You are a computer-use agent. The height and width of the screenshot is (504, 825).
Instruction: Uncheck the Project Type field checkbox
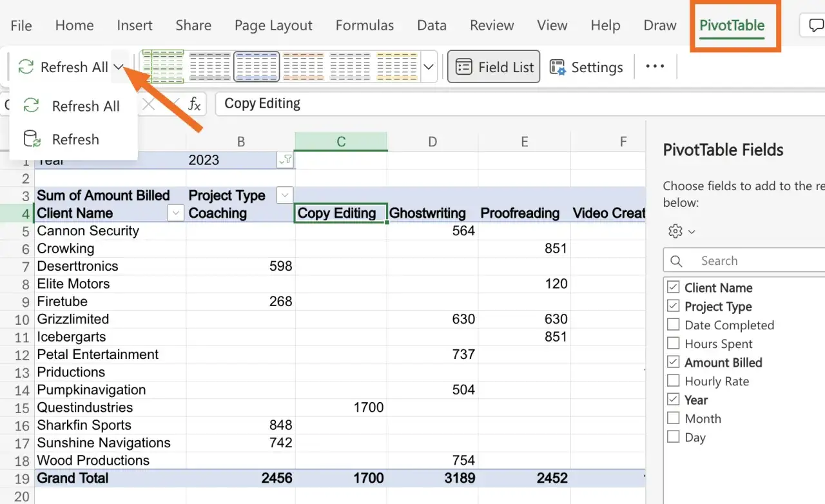pyautogui.click(x=674, y=306)
